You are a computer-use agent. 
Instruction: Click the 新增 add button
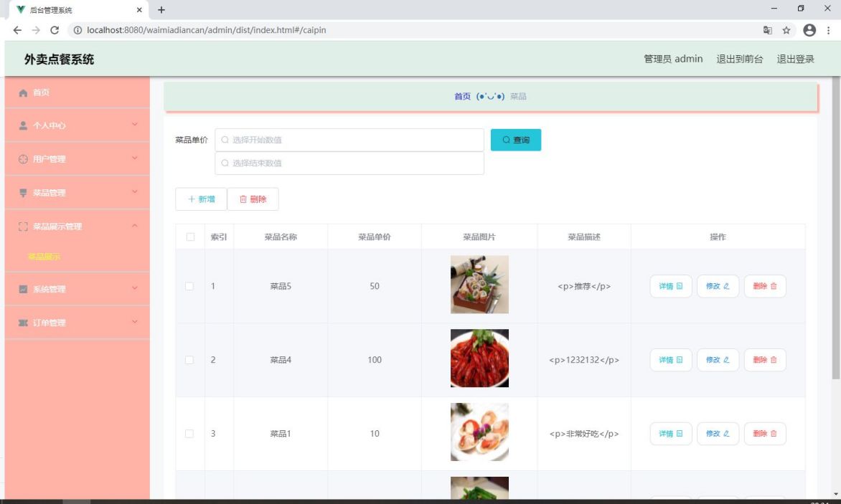point(201,199)
